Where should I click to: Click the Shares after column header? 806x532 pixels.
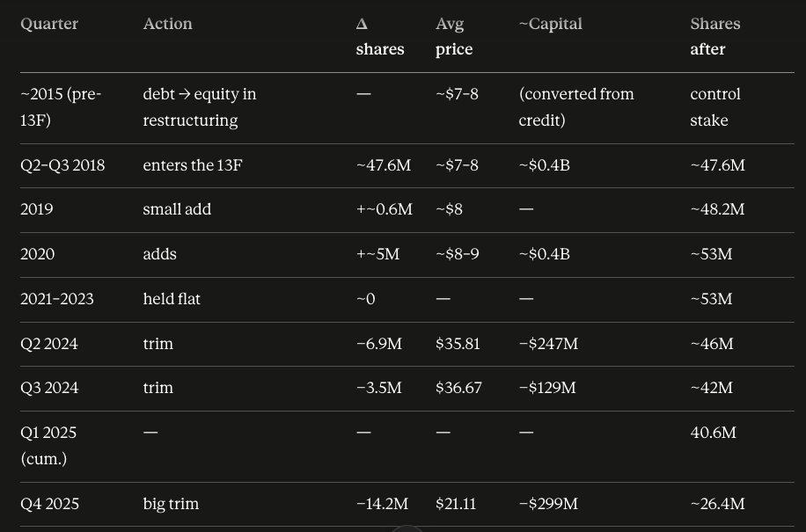click(x=715, y=36)
